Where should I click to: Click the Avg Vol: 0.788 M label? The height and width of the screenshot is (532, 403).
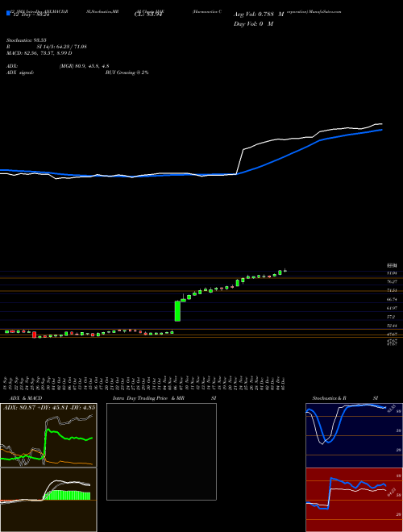(259, 15)
